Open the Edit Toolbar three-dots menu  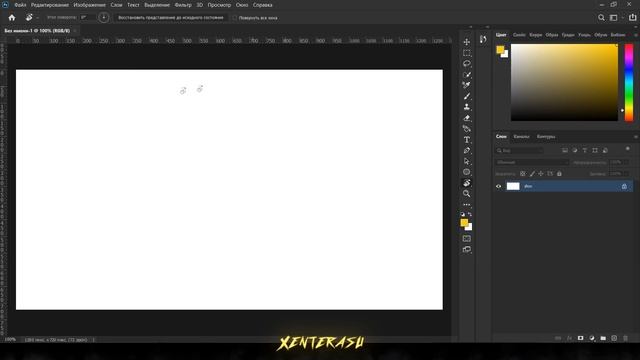tap(467, 204)
